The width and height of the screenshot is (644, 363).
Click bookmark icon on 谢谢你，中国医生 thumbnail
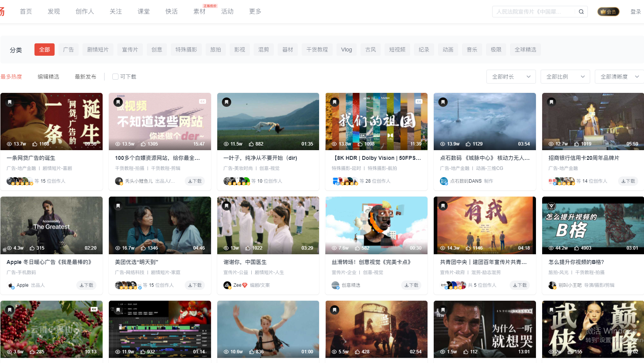tap(227, 206)
